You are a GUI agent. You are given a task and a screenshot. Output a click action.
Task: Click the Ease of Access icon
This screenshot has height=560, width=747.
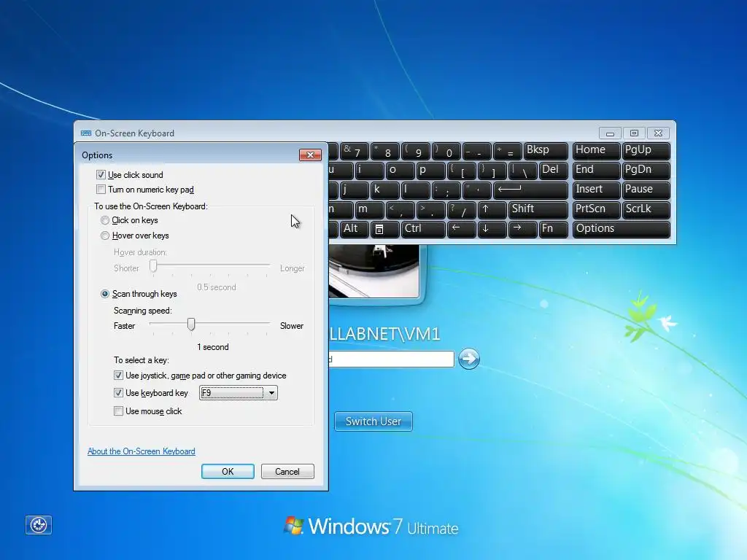pyautogui.click(x=38, y=525)
